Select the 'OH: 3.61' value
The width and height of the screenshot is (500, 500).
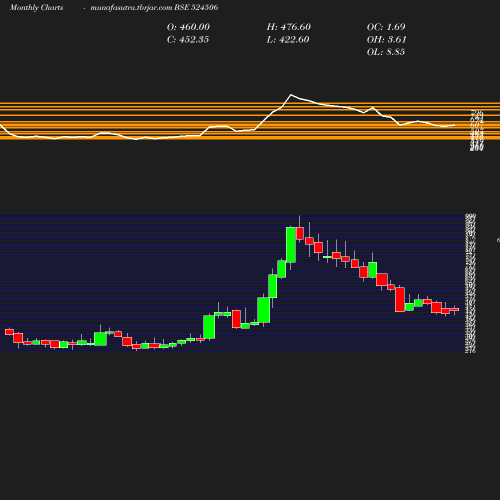pos(387,40)
